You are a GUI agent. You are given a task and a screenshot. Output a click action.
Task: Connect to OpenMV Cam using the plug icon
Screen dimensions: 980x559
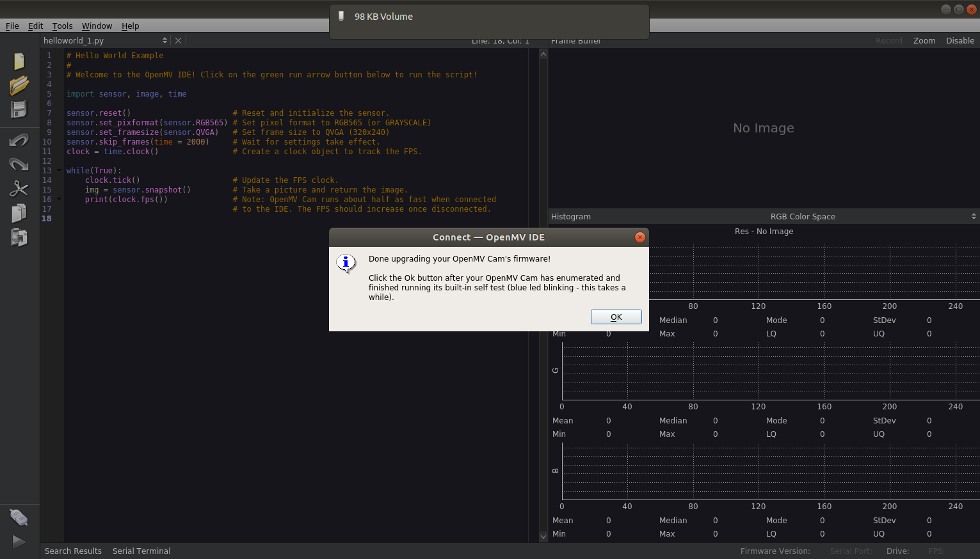(x=19, y=517)
